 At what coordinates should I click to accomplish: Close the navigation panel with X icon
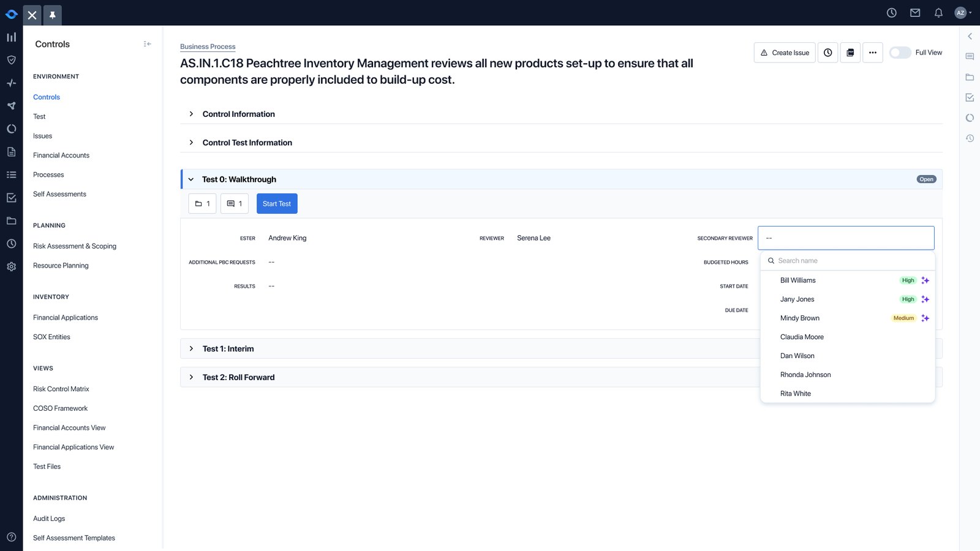point(32,15)
